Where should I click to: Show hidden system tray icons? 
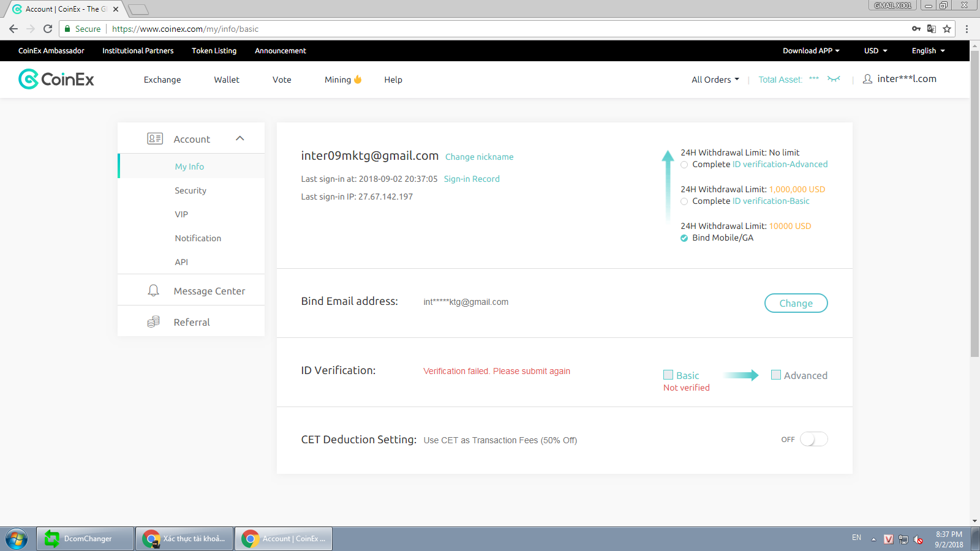(873, 539)
